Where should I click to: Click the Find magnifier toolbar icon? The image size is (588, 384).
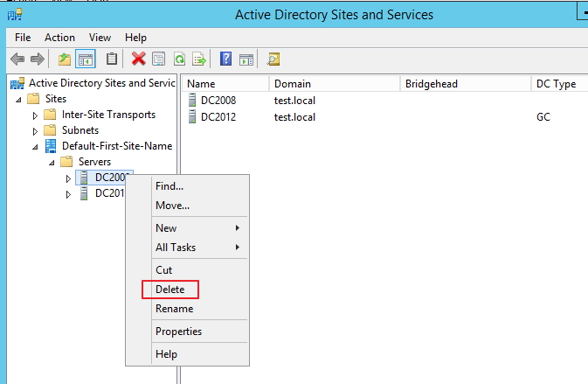point(273,59)
